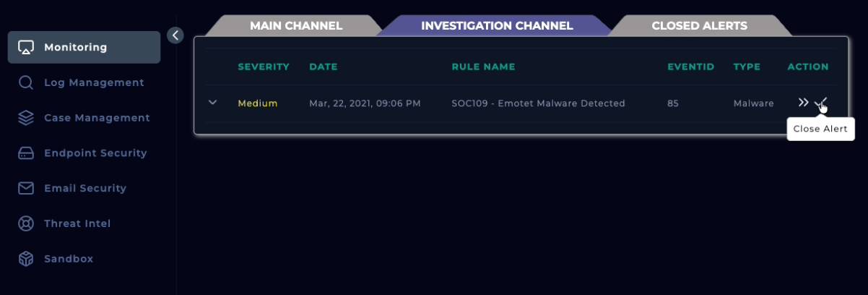The width and height of the screenshot is (868, 295).
Task: Click the SOC109 Emotet Malware Detected rule
Action: coord(538,103)
